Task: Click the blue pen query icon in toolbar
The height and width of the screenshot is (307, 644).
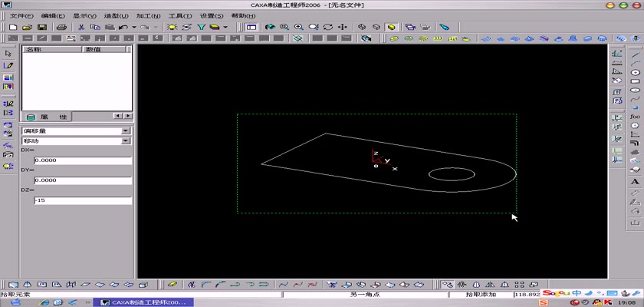Action: click(x=444, y=27)
